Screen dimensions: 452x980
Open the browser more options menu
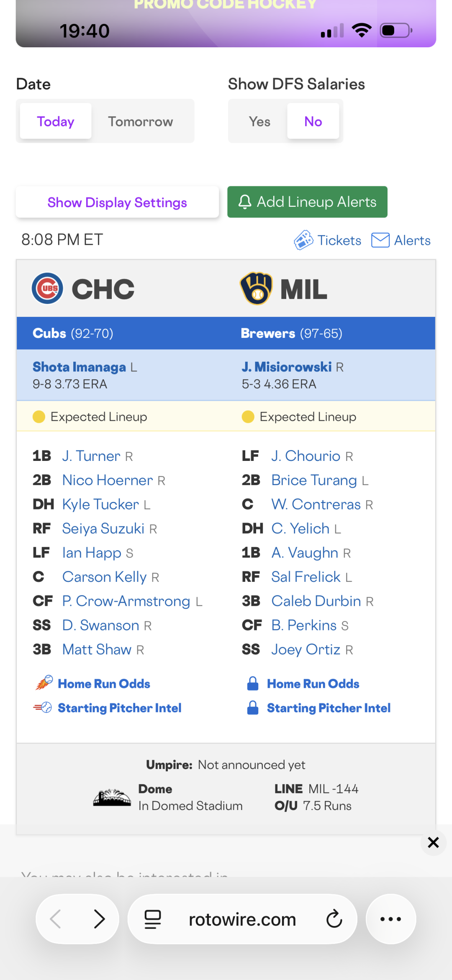[390, 919]
